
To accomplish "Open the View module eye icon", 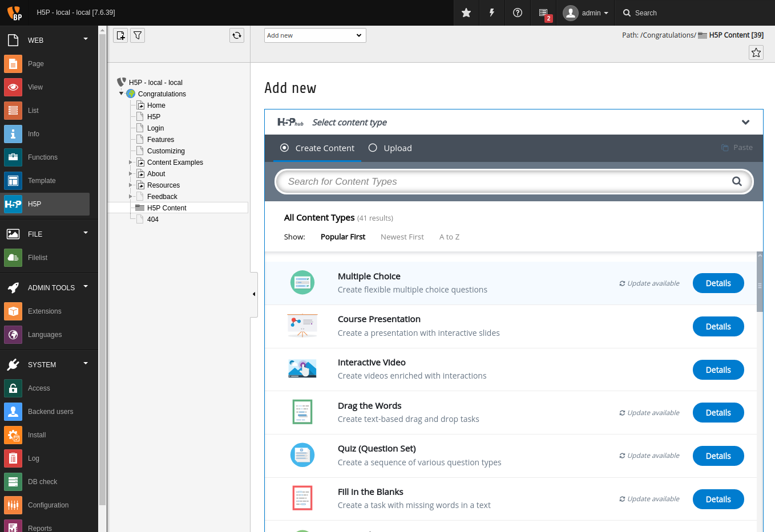I will 13,87.
